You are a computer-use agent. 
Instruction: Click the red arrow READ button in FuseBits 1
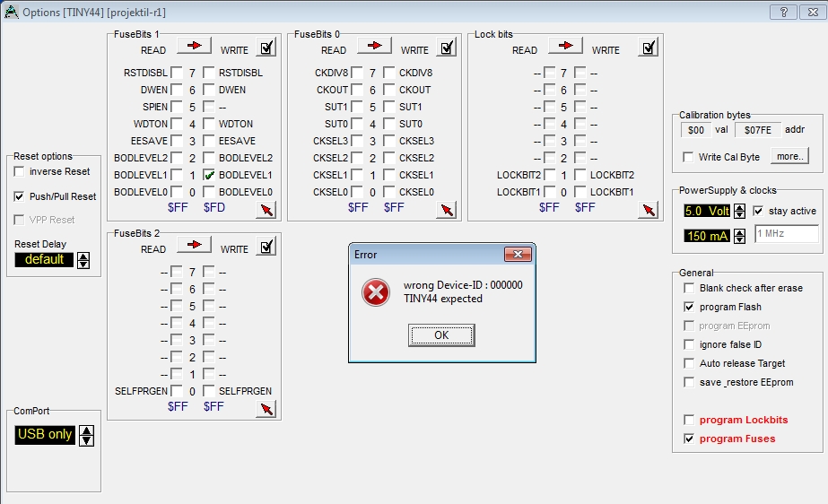(194, 47)
